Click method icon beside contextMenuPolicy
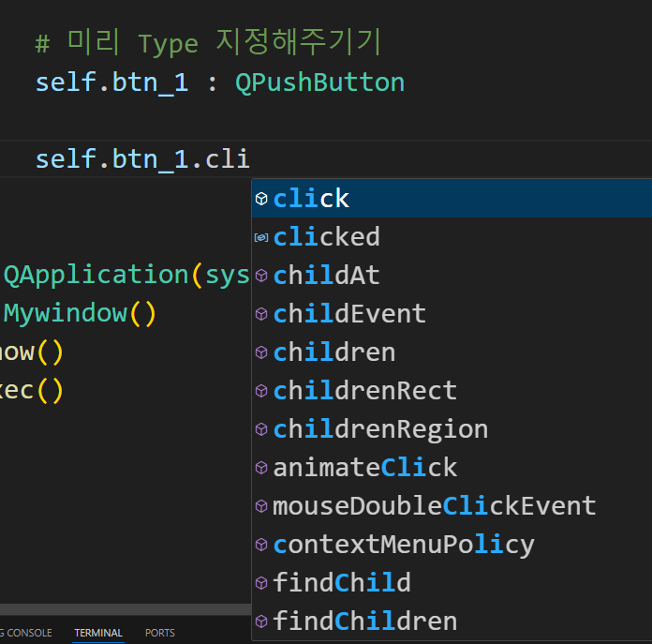Image resolution: width=652 pixels, height=644 pixels. pos(261,545)
